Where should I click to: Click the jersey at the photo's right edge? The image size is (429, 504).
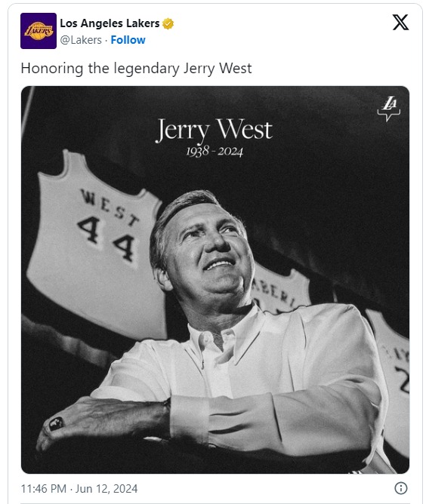point(390,380)
